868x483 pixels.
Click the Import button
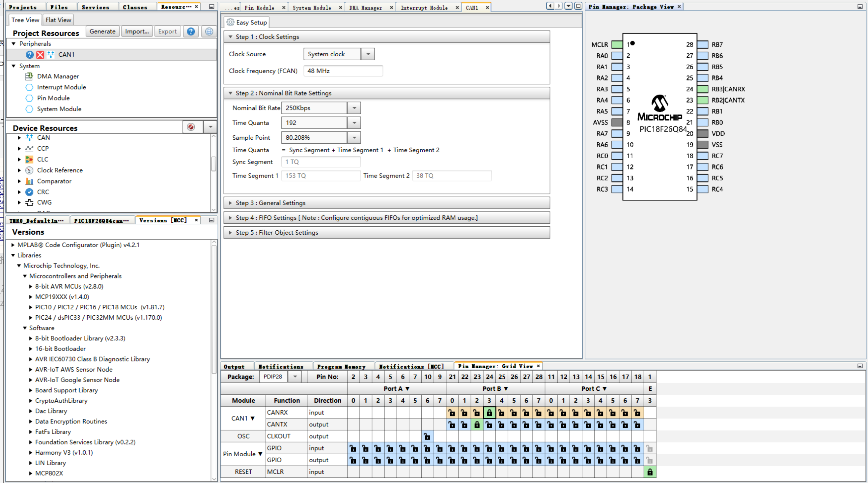click(x=137, y=31)
